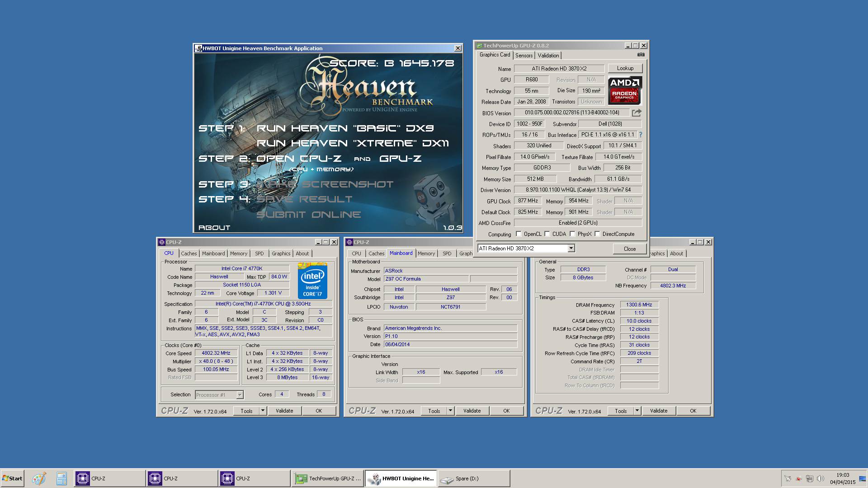
Task: Open the Processor #1 selection dropdown
Action: pyautogui.click(x=240, y=395)
